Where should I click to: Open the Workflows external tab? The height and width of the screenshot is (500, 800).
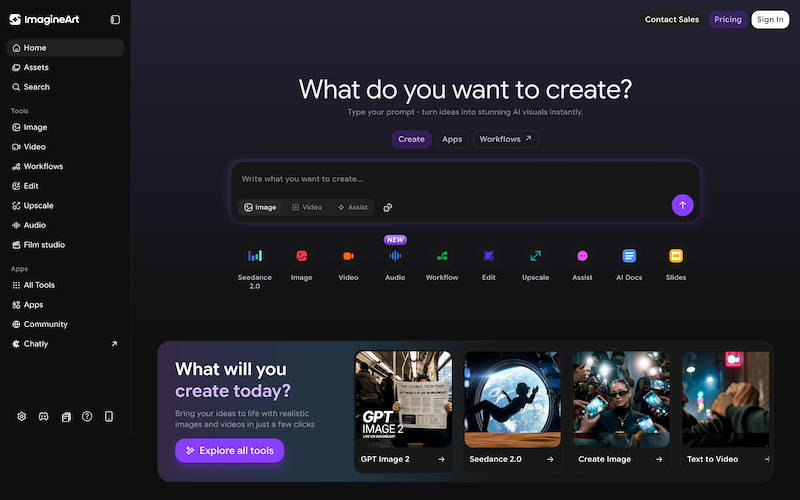[506, 139]
